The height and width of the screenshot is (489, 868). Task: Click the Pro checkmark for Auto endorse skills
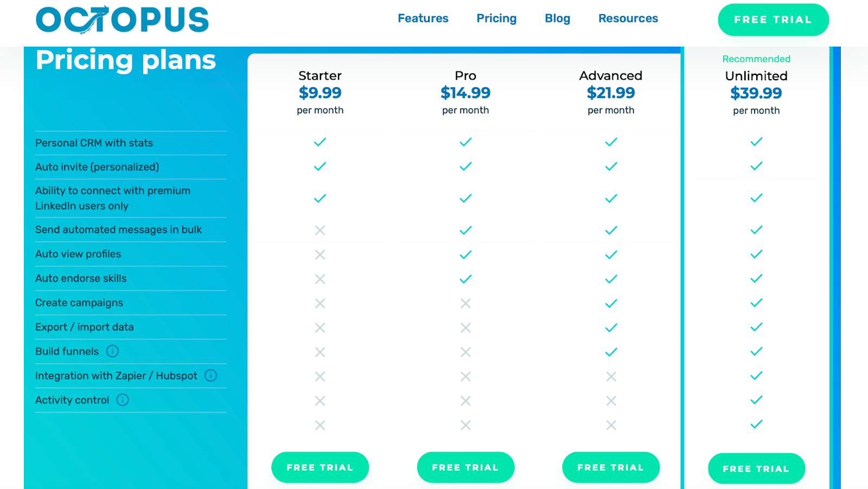click(x=465, y=279)
